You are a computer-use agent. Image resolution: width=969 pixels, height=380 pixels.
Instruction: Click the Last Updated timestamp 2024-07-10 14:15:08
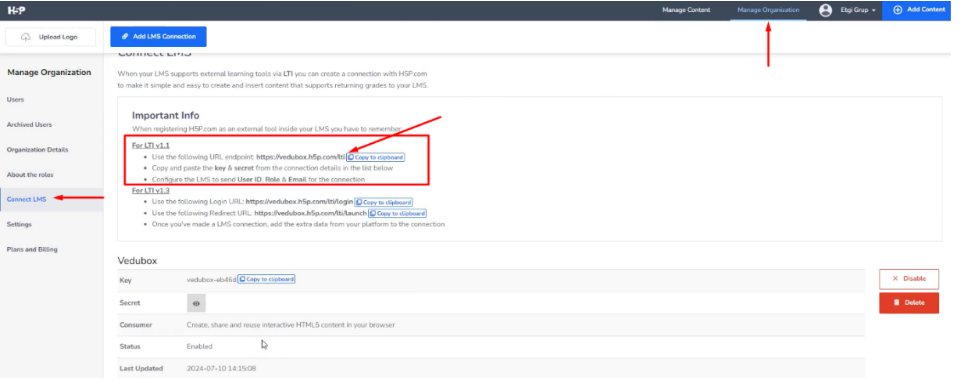[x=221, y=368]
